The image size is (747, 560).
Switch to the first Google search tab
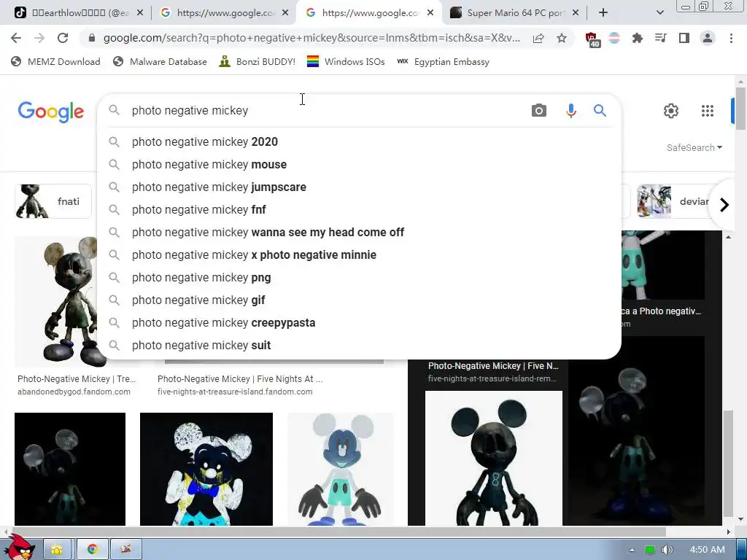click(224, 13)
